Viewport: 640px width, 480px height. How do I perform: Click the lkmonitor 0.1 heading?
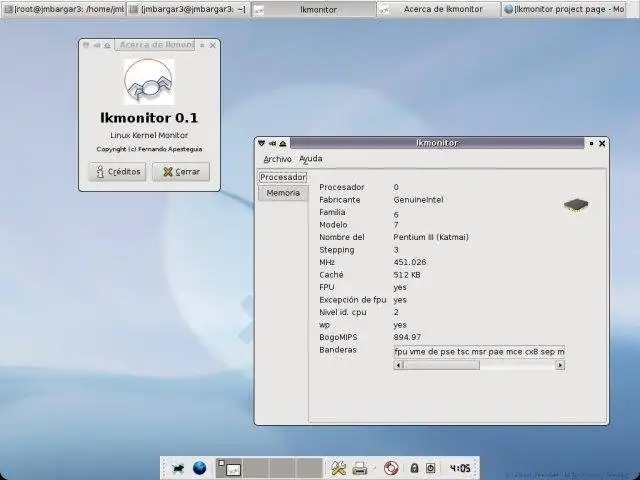point(149,118)
